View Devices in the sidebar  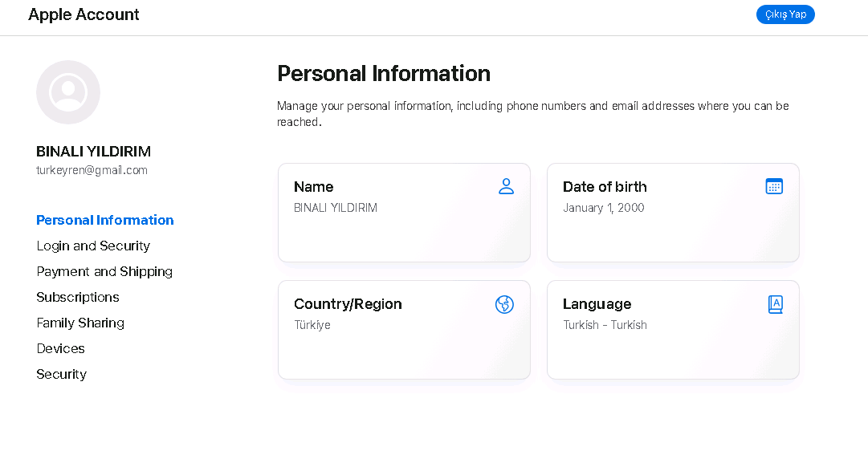pos(60,349)
